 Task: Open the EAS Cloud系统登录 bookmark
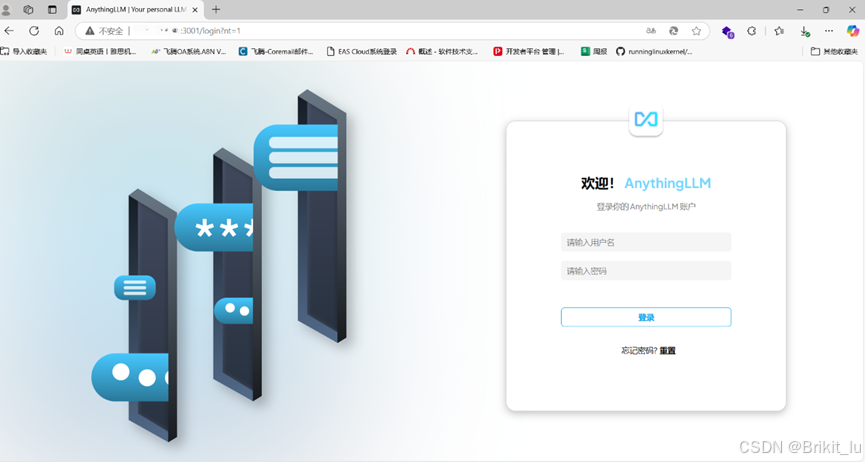point(361,51)
